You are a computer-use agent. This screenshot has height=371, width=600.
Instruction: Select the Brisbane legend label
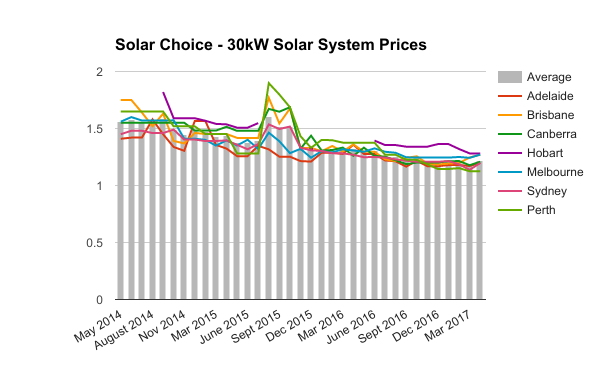pos(550,115)
